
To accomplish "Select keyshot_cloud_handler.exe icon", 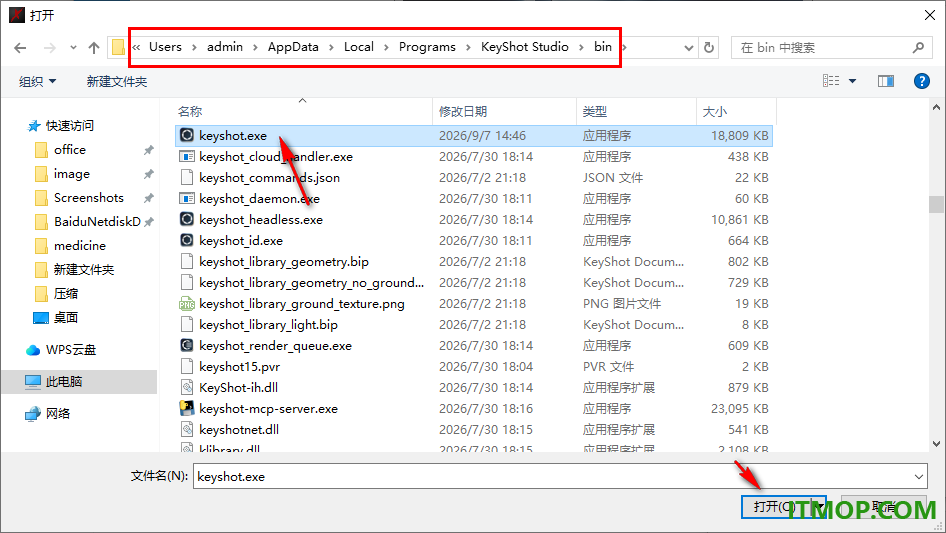I will tap(187, 156).
